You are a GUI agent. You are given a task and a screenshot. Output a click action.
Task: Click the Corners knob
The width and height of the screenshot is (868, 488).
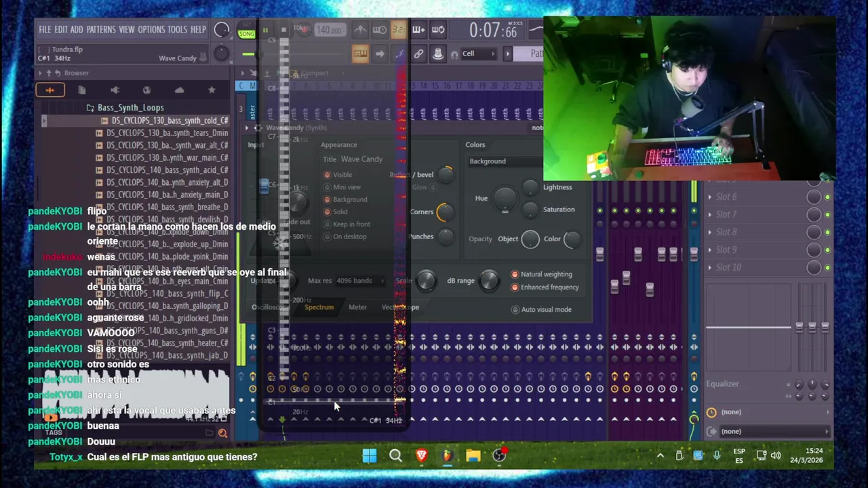point(446,212)
